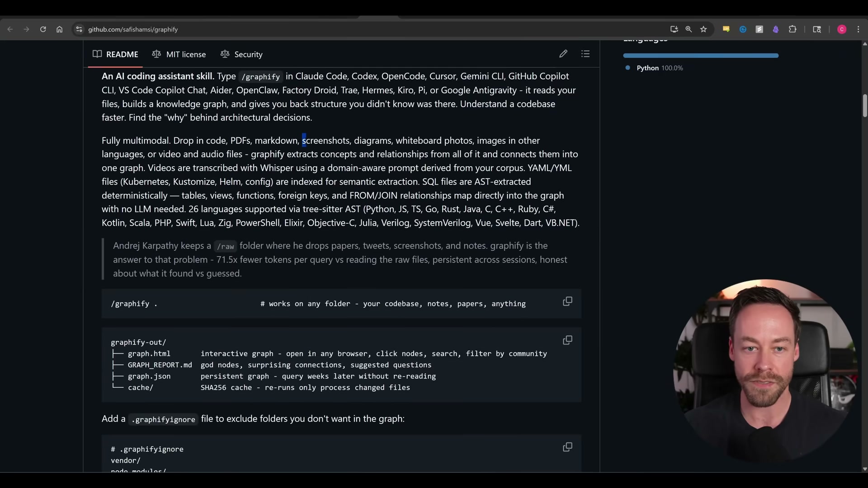Click the graph.html row in tree

click(329, 354)
